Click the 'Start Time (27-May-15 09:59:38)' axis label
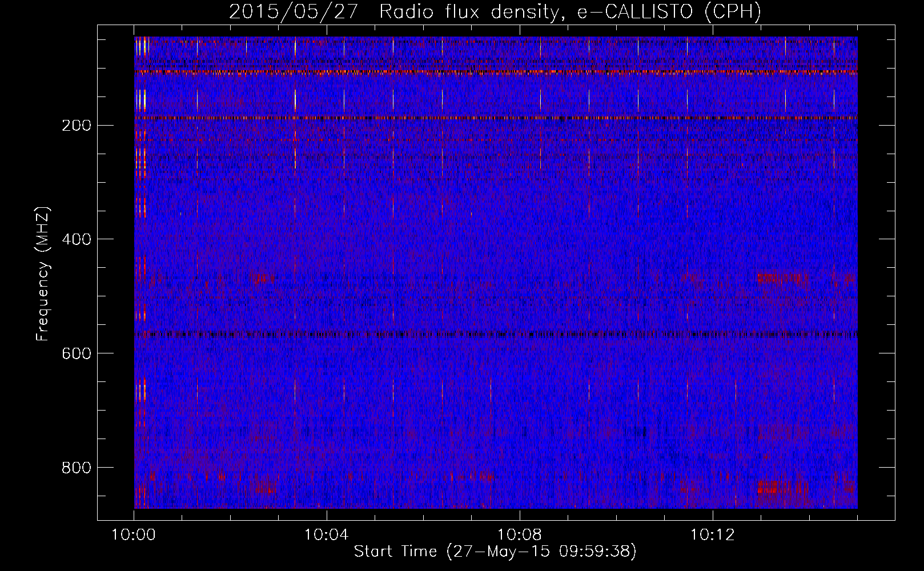 495,552
